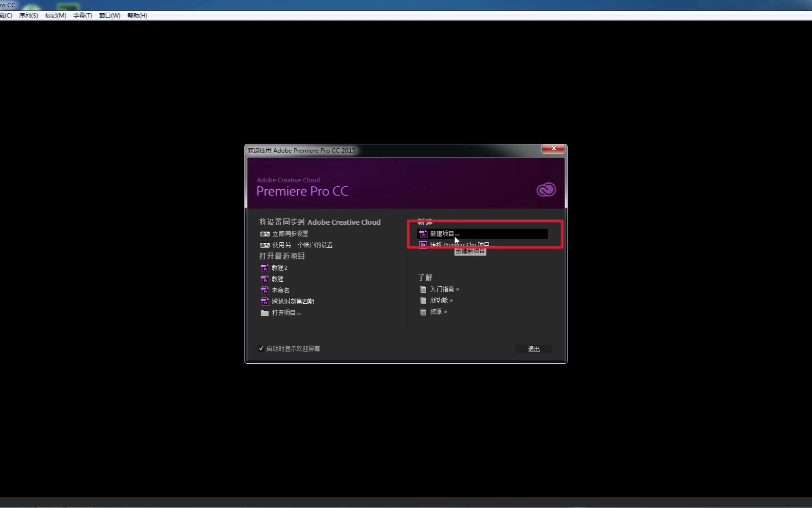Open the 帮助(H) menu
Image resolution: width=812 pixels, height=508 pixels.
pyautogui.click(x=137, y=16)
